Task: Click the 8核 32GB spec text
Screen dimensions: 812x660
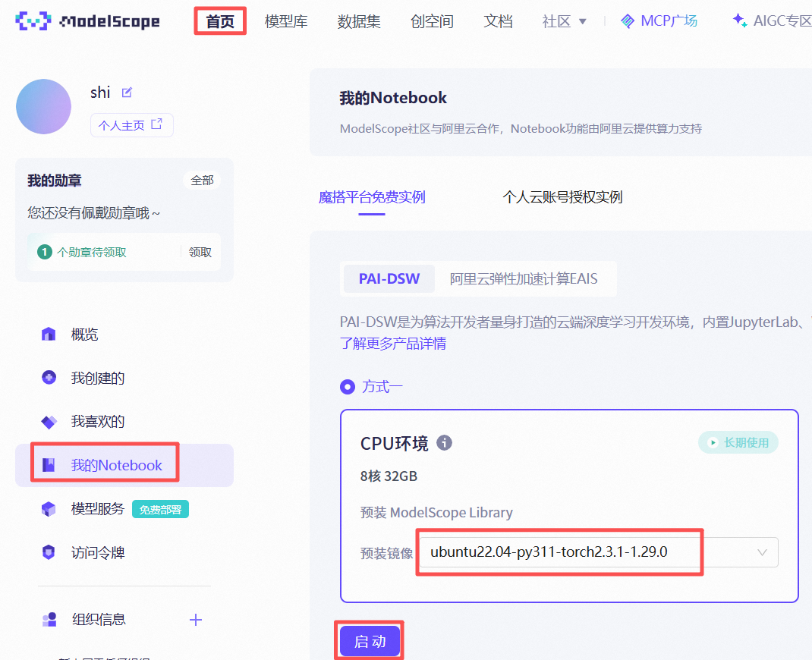Action: coord(389,476)
